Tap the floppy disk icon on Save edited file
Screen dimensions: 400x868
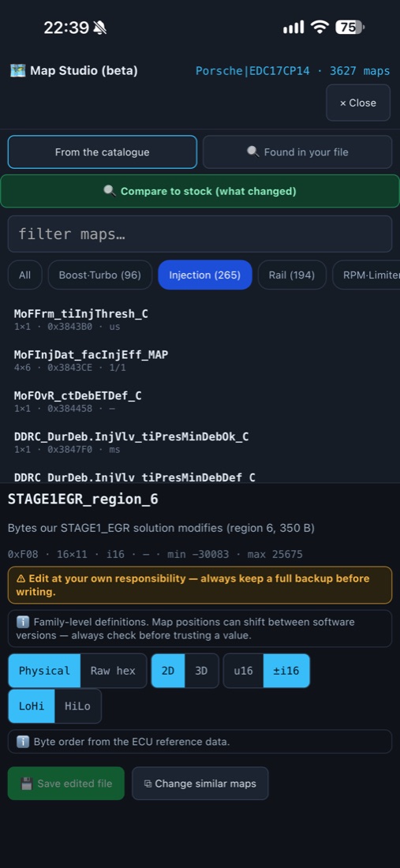27,784
